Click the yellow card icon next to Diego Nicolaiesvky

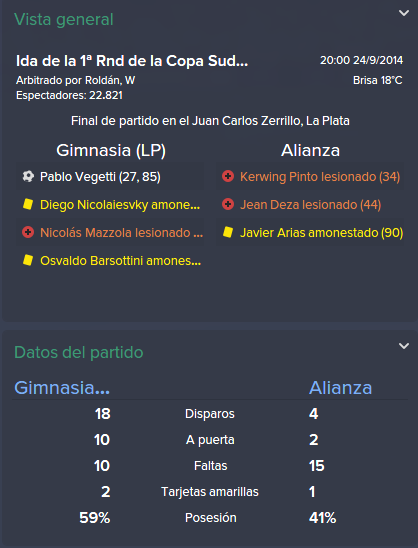[x=28, y=204]
